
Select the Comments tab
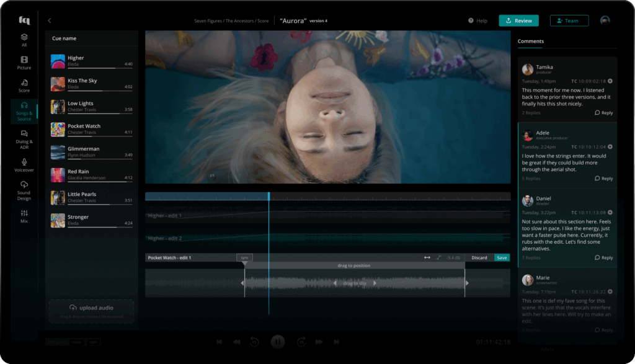(531, 42)
